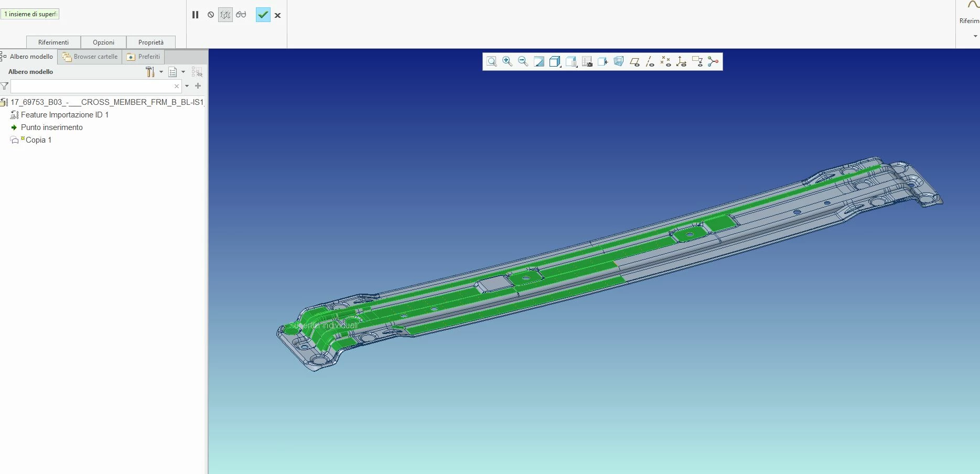Viewport: 980px width, 474px height.
Task: Cancel the feature with the X button
Action: [x=278, y=15]
